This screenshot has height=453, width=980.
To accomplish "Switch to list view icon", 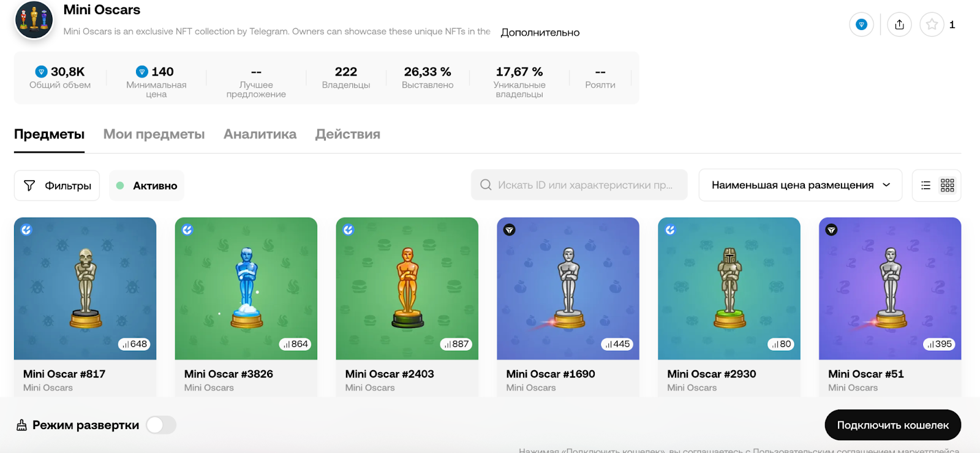I will click(x=925, y=185).
